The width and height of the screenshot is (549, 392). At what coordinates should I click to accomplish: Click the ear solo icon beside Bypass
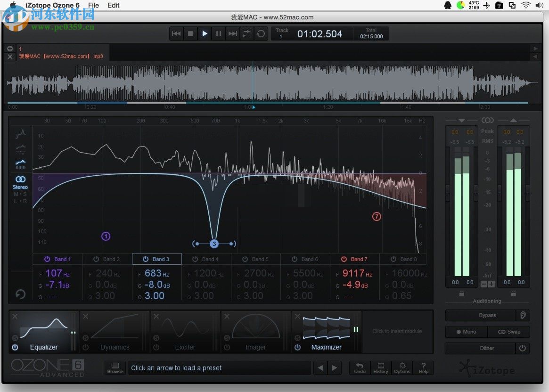523,315
